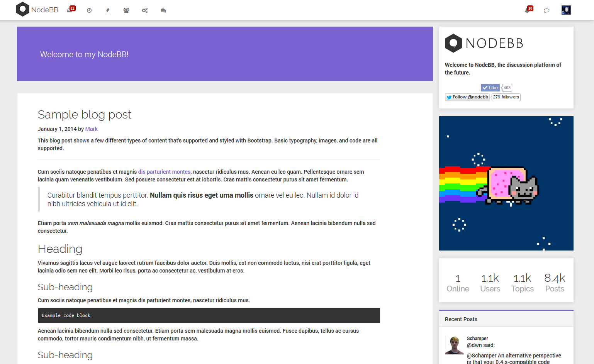The image size is (594, 364).
Task: Open the 279 followers count link
Action: click(x=506, y=97)
